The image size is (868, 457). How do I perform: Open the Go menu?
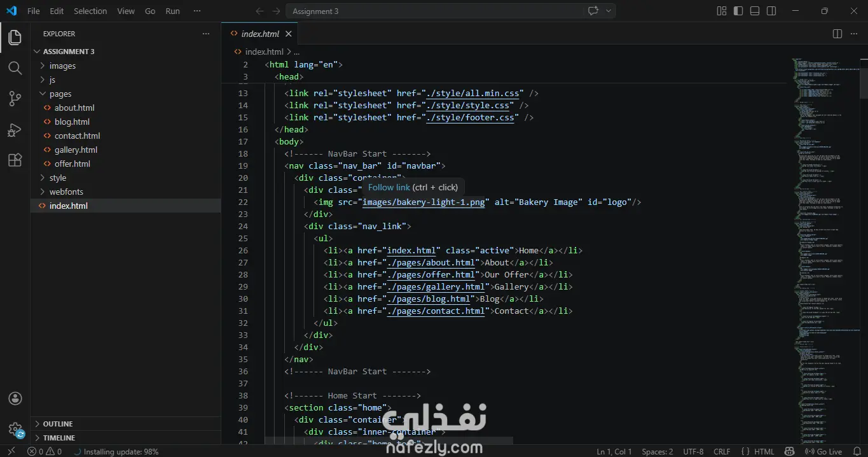(x=150, y=11)
